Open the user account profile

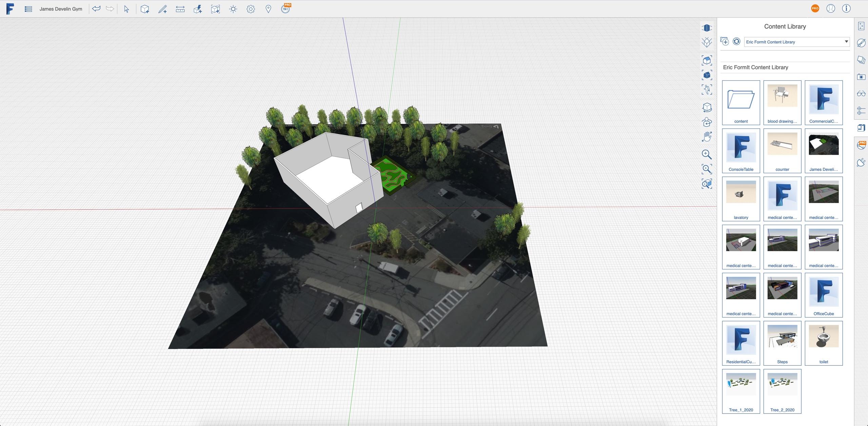(x=831, y=8)
